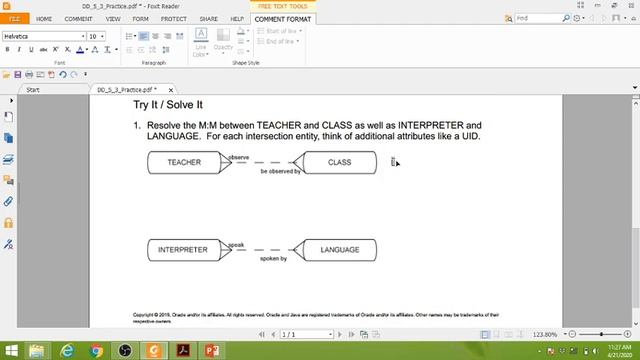The height and width of the screenshot is (360, 640).
Task: Click the Find search field
Action: pyautogui.click(x=538, y=18)
